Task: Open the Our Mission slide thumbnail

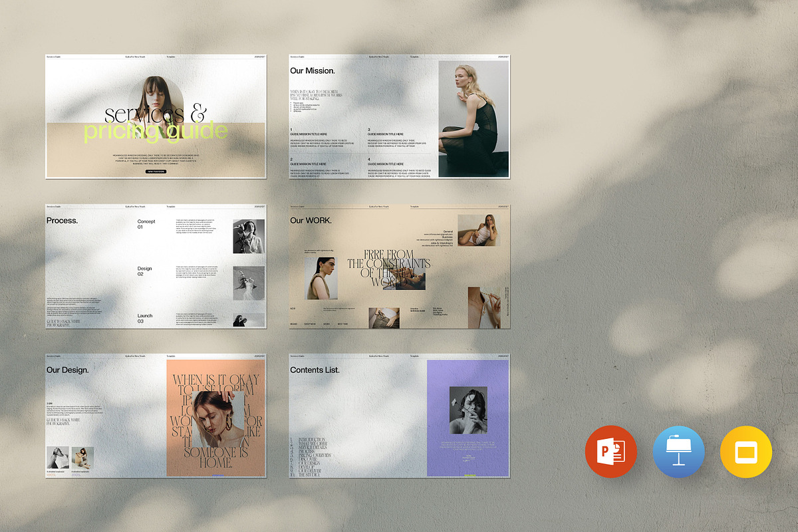Action: tap(399, 116)
